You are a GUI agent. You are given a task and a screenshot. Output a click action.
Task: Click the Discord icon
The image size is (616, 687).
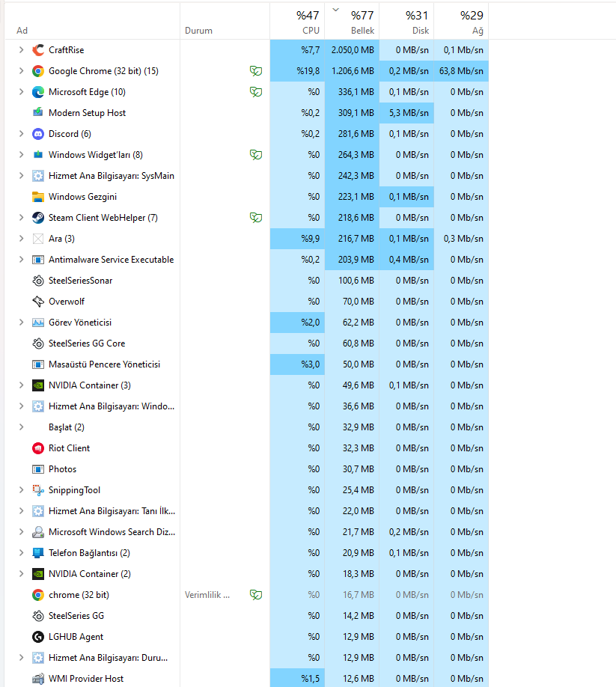point(38,134)
